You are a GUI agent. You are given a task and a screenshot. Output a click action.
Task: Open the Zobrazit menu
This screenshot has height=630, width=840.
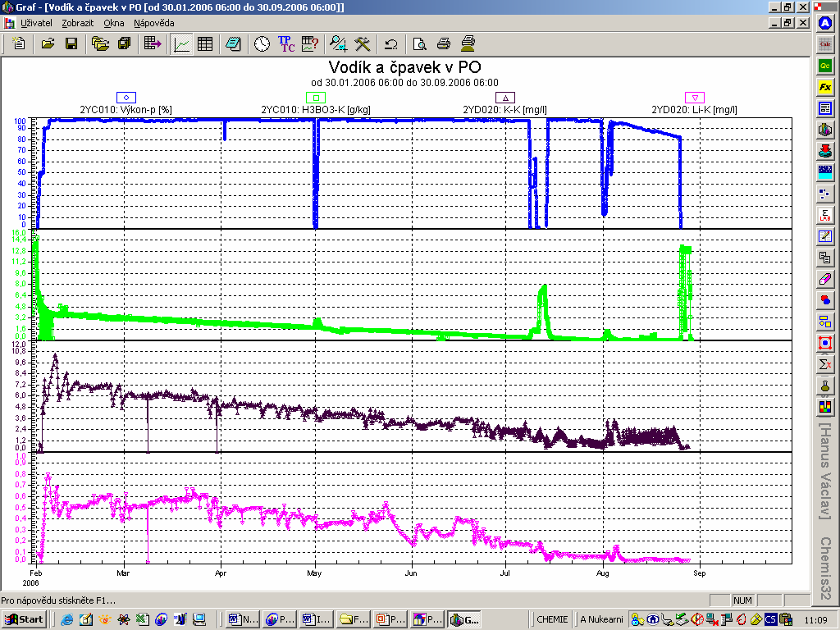click(78, 23)
